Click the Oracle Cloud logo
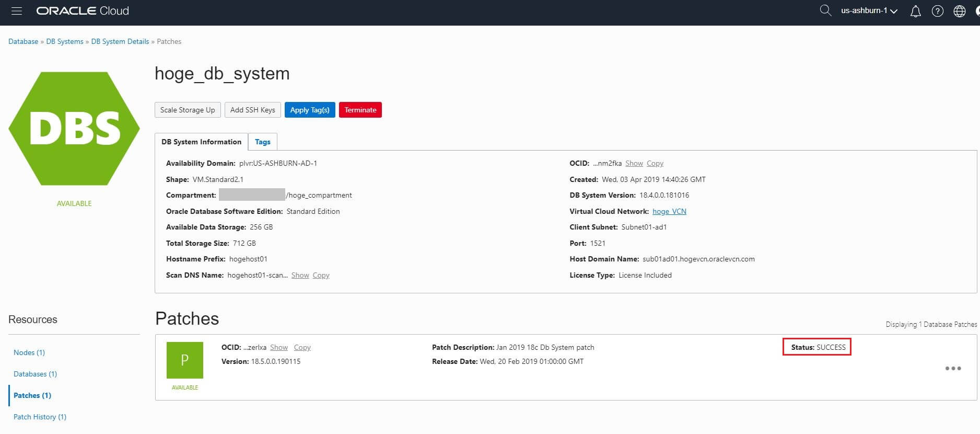Image resolution: width=980 pixels, height=434 pixels. coord(83,11)
